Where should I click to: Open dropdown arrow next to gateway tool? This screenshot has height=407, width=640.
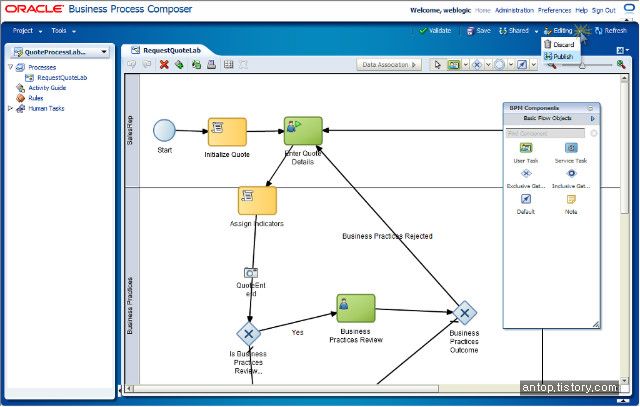pos(488,65)
